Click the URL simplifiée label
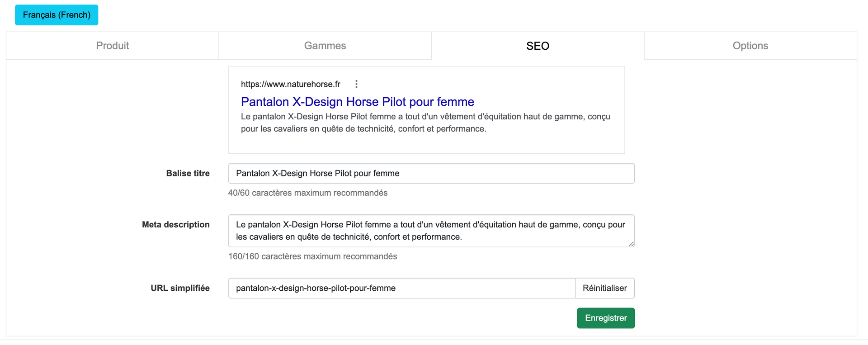This screenshot has width=868, height=345. [180, 288]
